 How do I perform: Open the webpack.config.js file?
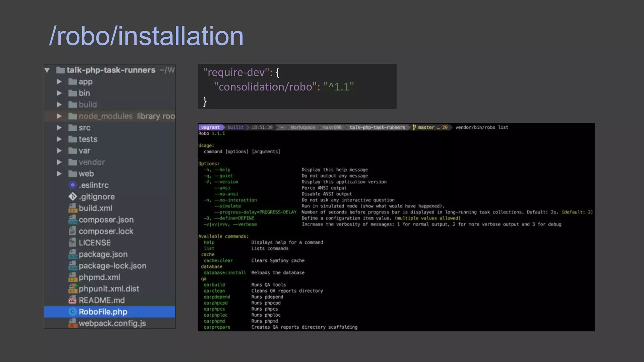112,323
